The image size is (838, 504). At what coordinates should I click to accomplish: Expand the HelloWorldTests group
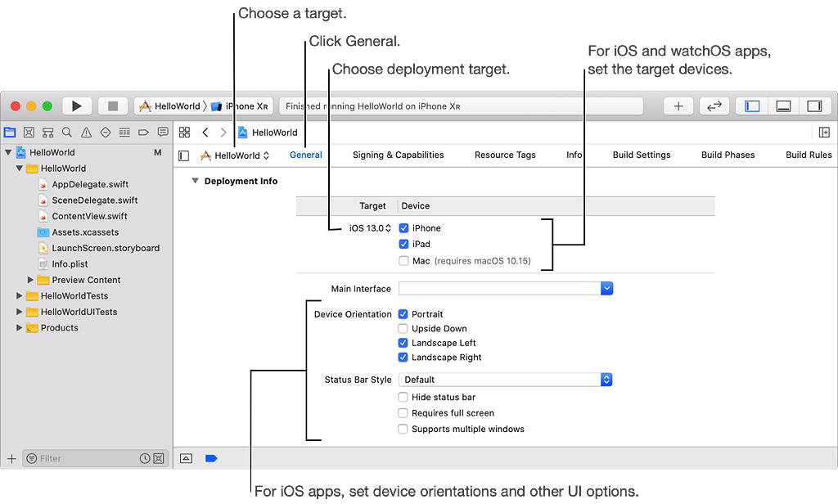[20, 296]
